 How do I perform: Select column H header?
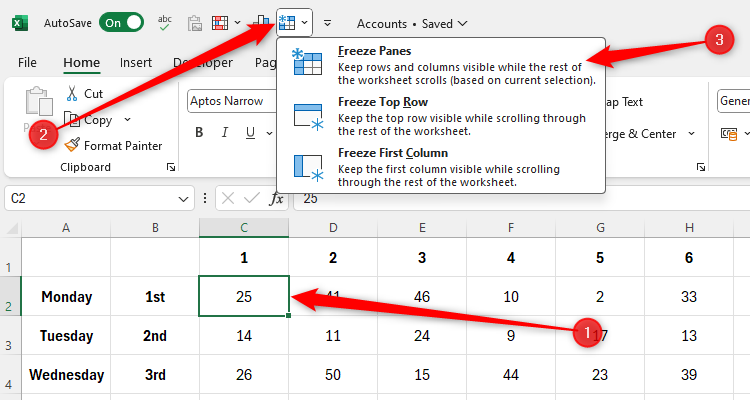pyautogui.click(x=689, y=228)
